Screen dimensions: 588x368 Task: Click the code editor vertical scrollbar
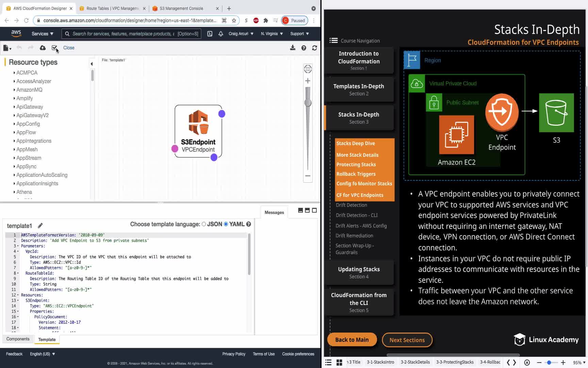[249, 254]
